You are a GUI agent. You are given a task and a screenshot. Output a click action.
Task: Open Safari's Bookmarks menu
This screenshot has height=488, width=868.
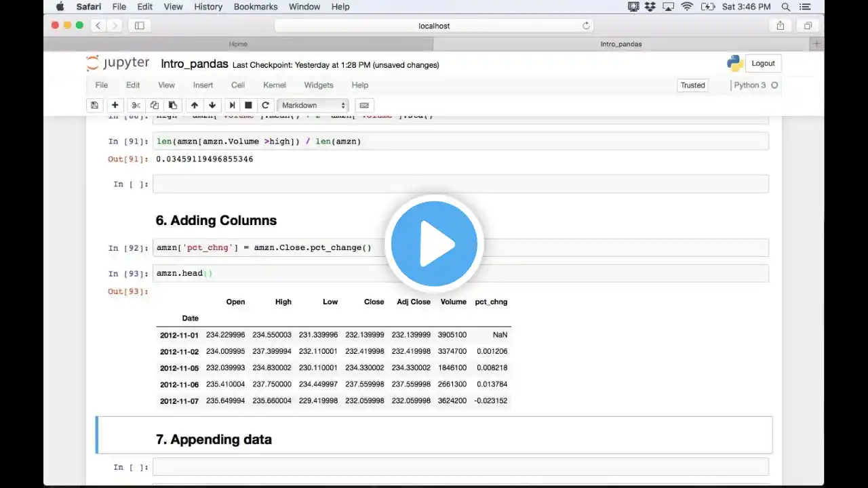click(x=256, y=7)
